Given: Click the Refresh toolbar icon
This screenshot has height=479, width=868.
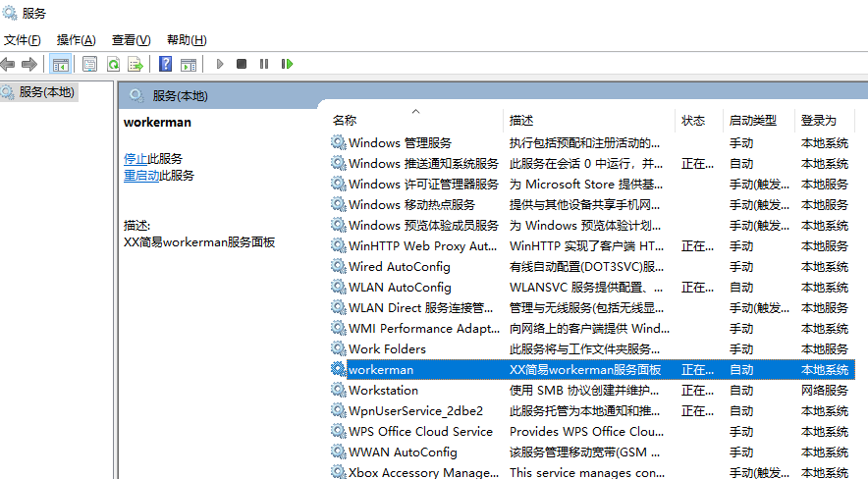Looking at the screenshot, I should [x=114, y=64].
